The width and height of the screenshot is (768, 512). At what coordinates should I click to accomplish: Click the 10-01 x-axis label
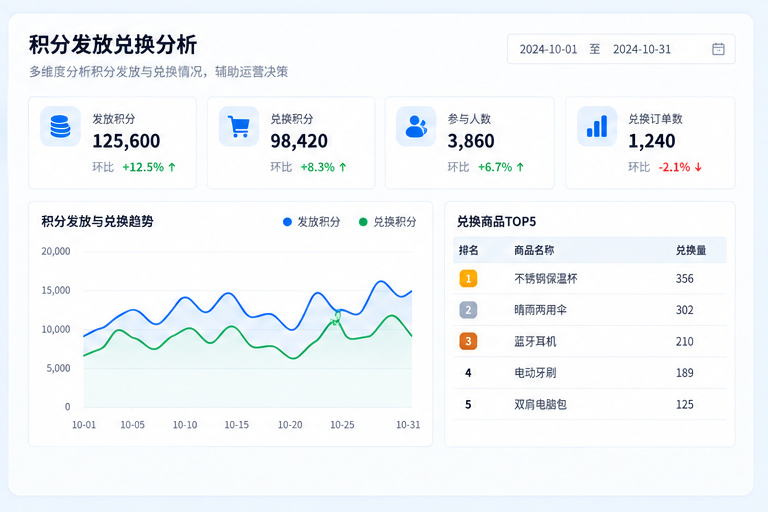coord(84,425)
